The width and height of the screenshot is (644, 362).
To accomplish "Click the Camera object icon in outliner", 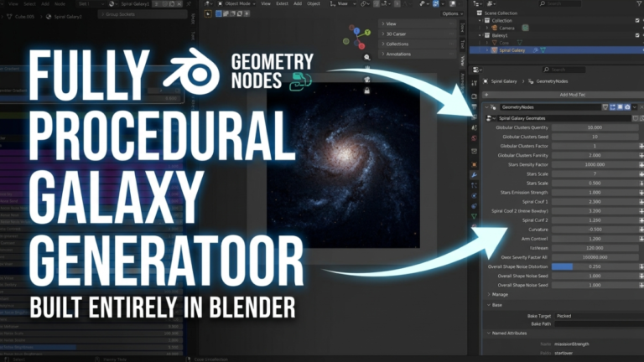I will coord(495,28).
